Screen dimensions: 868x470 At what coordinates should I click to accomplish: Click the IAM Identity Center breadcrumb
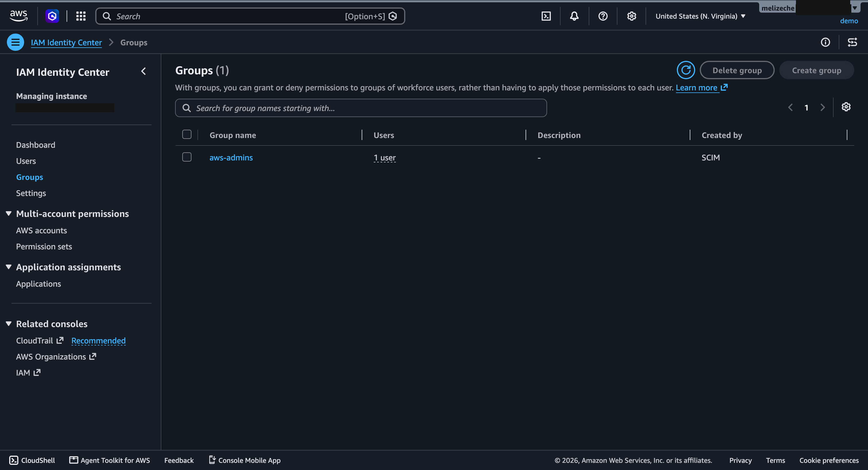pyautogui.click(x=66, y=42)
